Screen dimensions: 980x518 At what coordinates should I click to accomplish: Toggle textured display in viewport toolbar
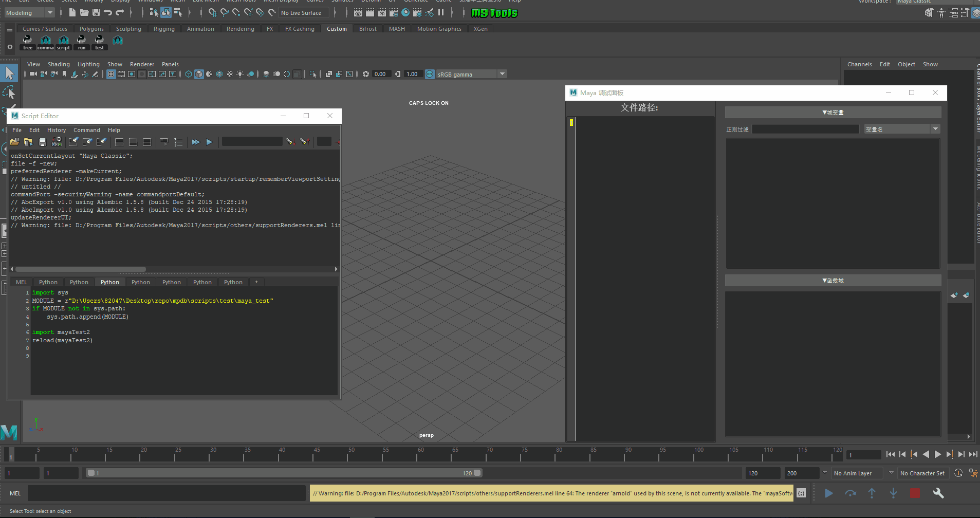[230, 74]
